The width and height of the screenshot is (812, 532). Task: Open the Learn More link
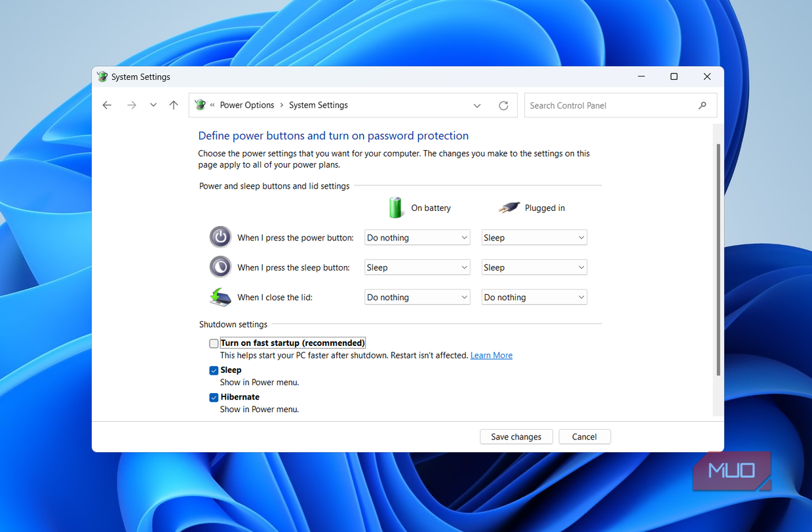pos(492,355)
